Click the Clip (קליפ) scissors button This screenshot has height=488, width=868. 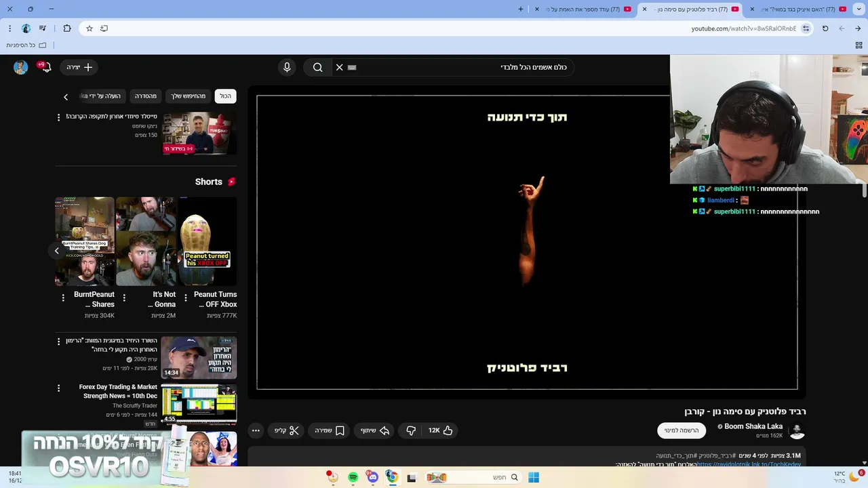286,430
